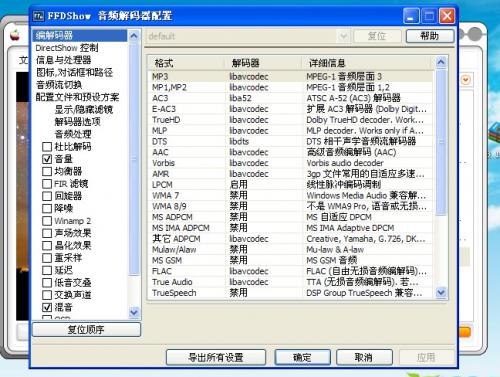Click the apple icon behind the dialog
Screen dimensions: 500x377
15,35
